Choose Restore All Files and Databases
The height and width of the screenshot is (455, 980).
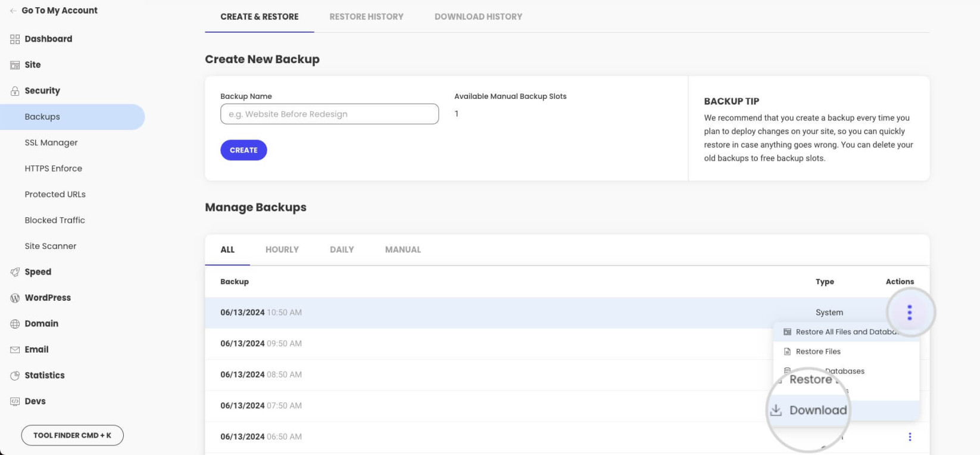point(846,332)
